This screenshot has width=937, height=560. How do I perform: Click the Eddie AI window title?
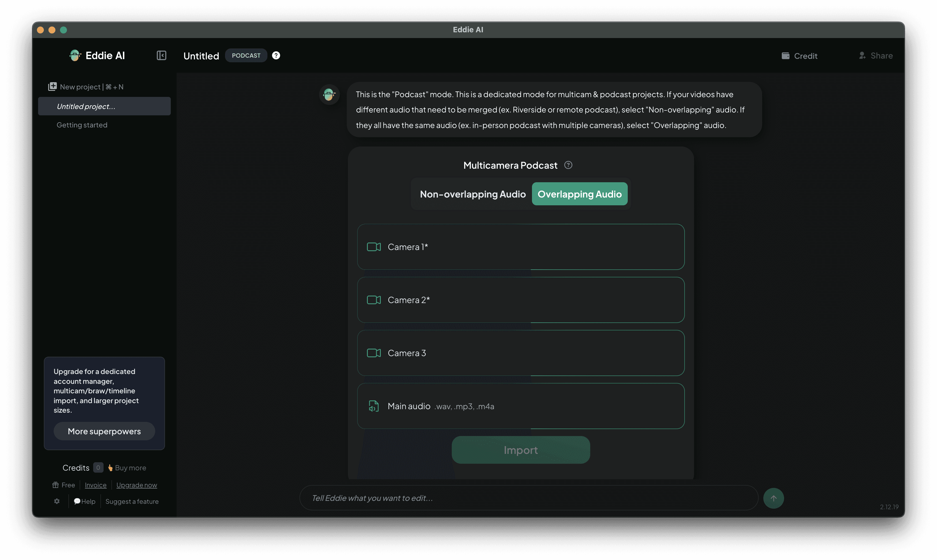click(x=468, y=29)
